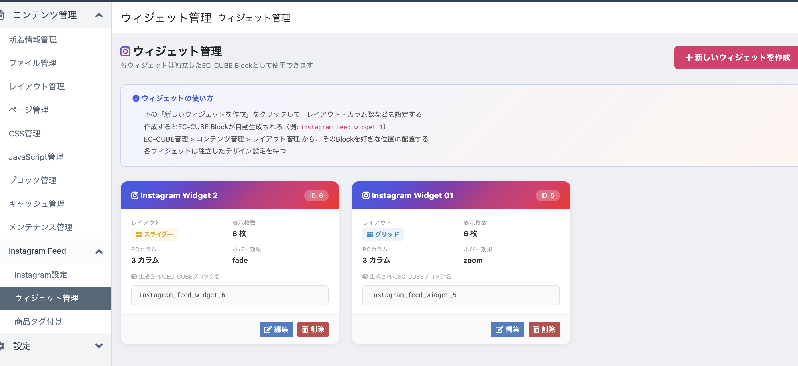
Task: Click the スライダー layout badge
Action: click(x=155, y=234)
